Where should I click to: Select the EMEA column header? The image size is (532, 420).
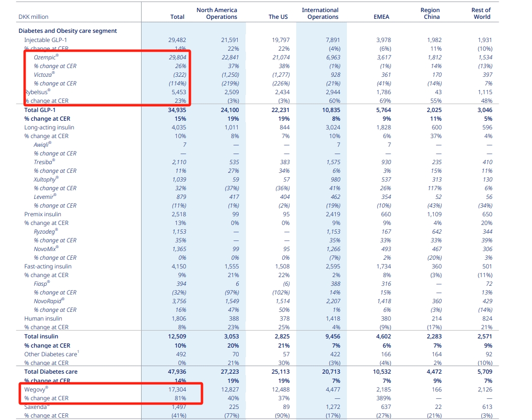click(x=381, y=16)
